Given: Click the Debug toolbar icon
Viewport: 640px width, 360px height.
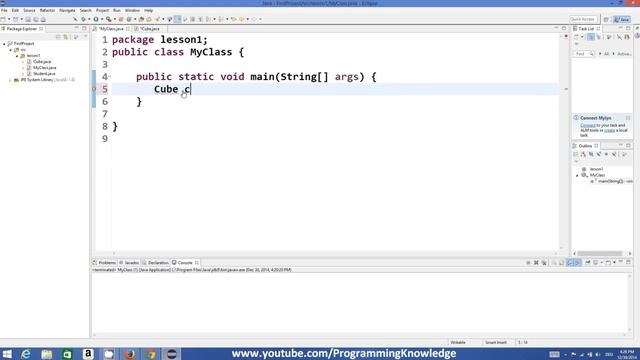Looking at the screenshot, I should [83, 19].
